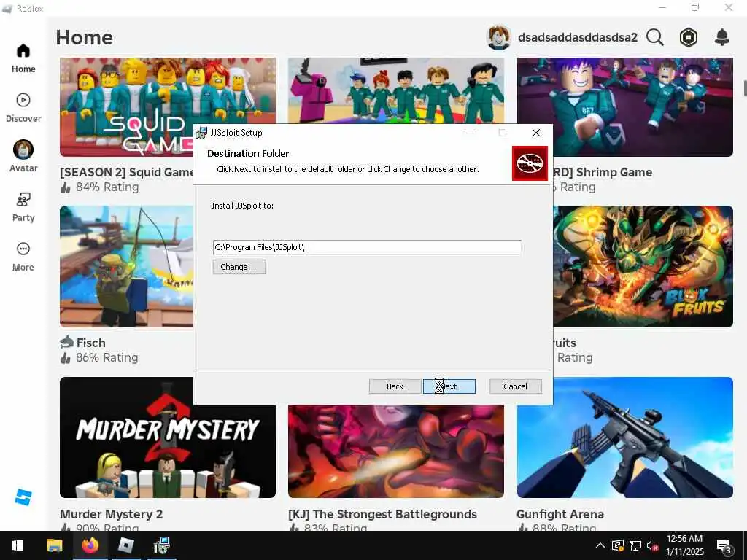Switch to the installer taskbar icon

[161, 545]
